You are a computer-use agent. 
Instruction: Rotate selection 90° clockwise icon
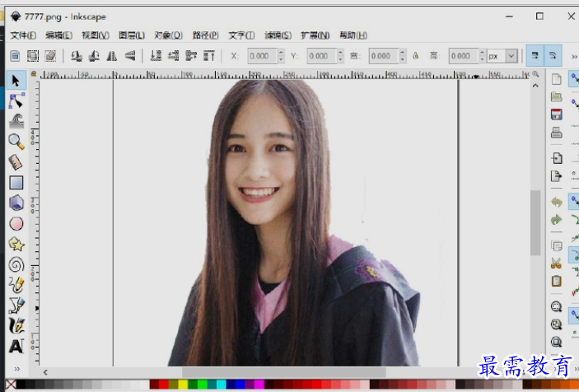point(94,56)
